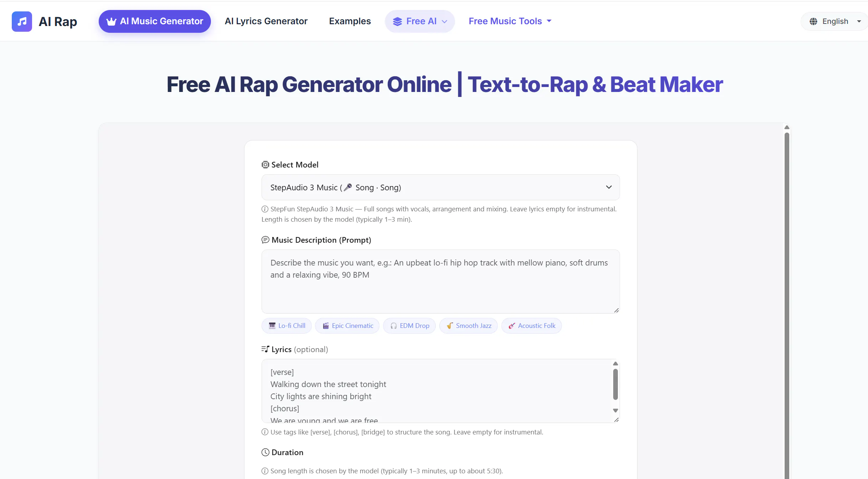Expand the Free AI dropdown
This screenshot has width=868, height=479.
pos(420,21)
